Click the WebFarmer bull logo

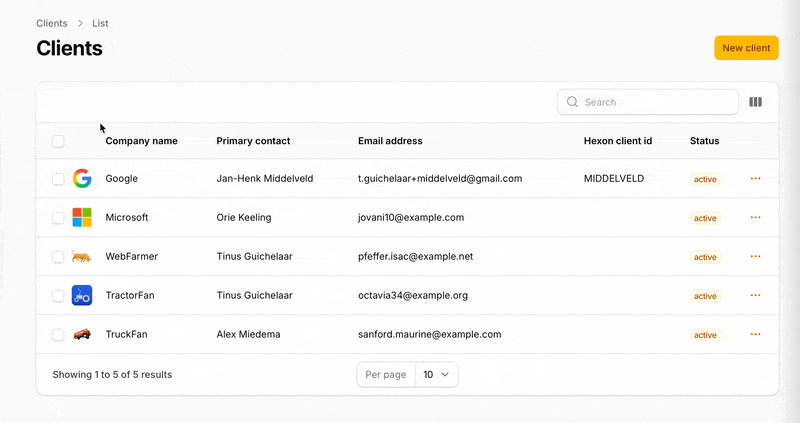click(81, 256)
